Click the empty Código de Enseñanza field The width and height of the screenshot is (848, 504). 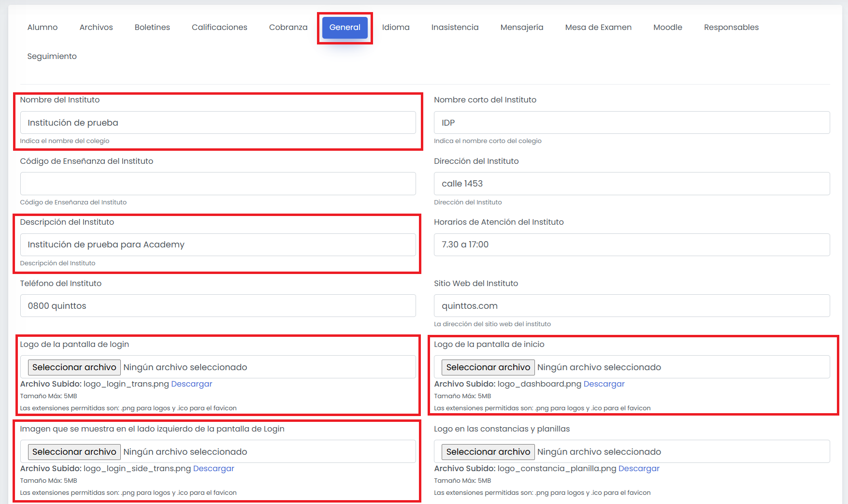coord(218,184)
